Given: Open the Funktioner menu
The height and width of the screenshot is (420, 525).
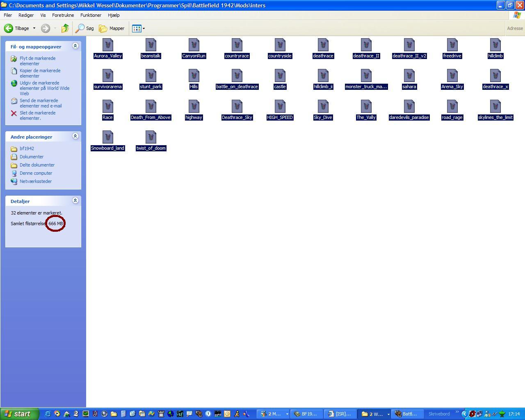Looking at the screenshot, I should tap(91, 15).
